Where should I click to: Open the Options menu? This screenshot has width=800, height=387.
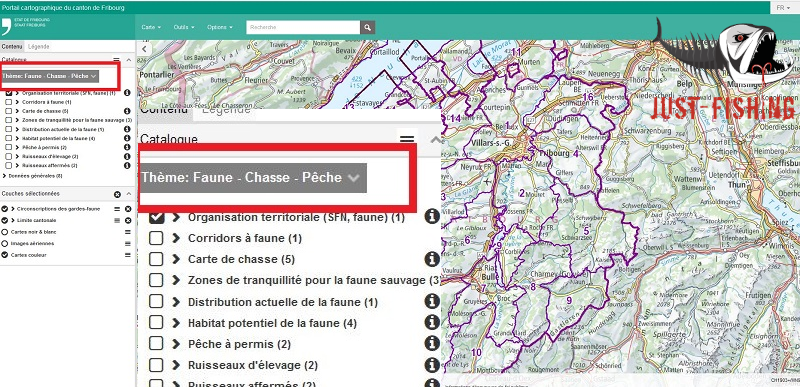(x=220, y=28)
